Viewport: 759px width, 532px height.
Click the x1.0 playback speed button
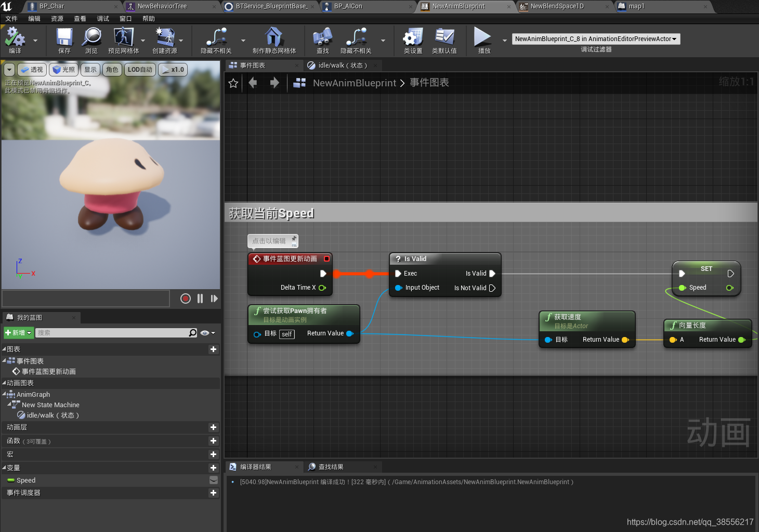(173, 70)
